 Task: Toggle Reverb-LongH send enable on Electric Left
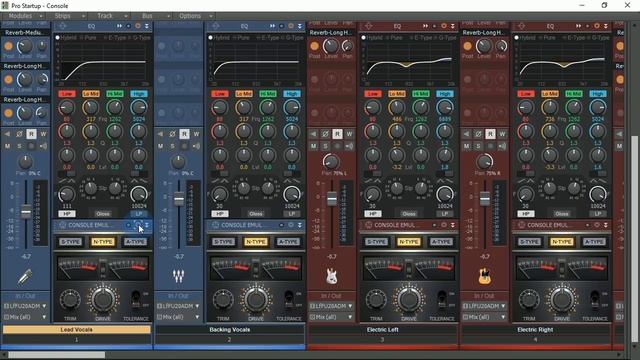tap(314, 46)
